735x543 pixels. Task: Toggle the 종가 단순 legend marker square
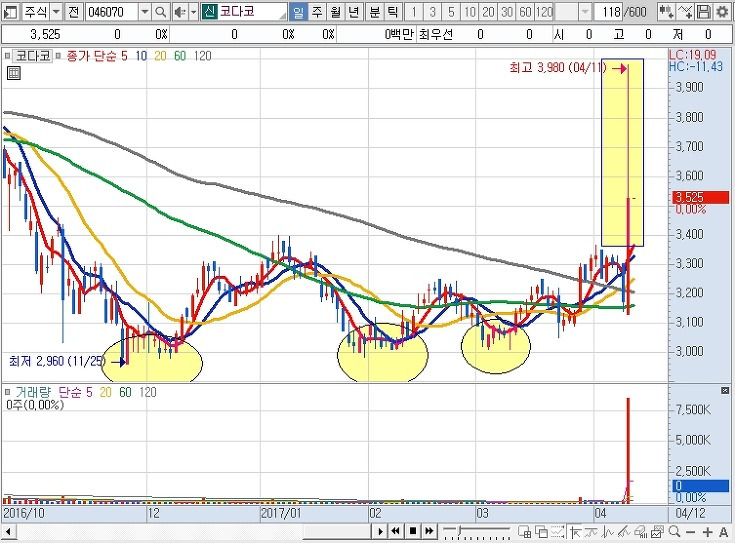tap(58, 56)
